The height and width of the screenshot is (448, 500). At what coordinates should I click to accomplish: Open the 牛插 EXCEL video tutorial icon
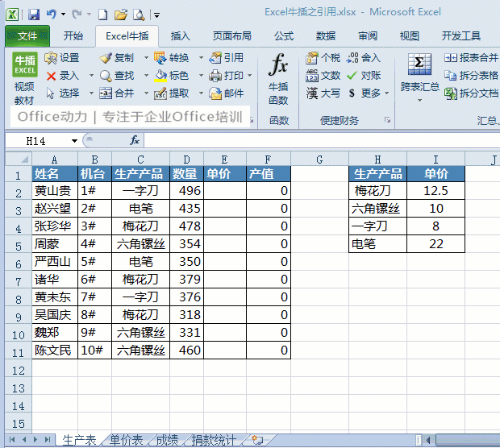(x=24, y=78)
